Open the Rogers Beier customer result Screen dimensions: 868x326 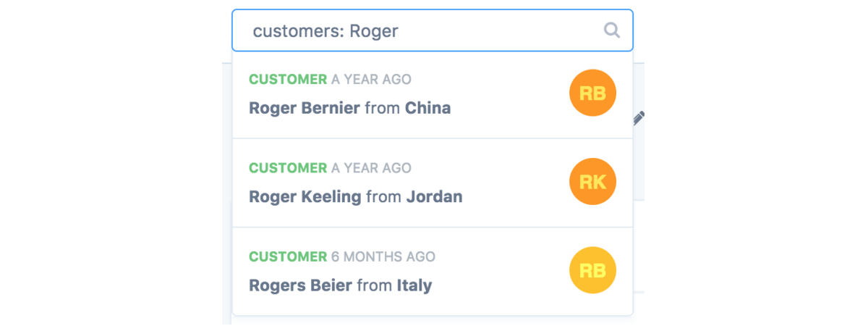point(300,285)
